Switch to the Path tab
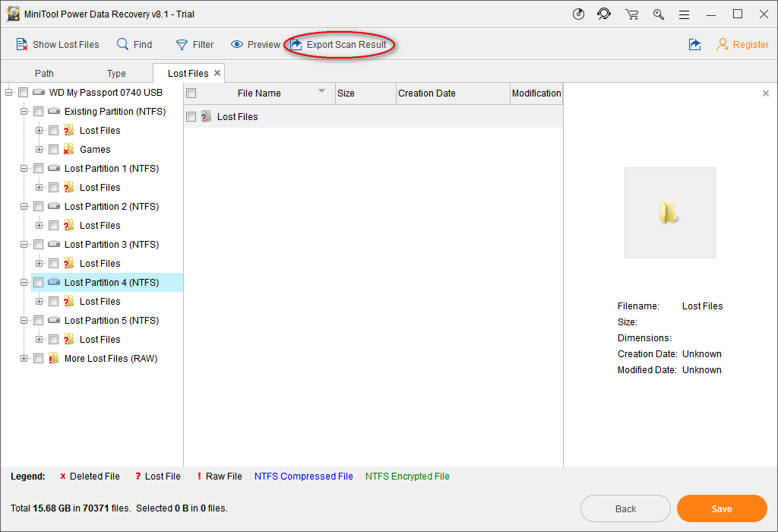This screenshot has height=532, width=778. click(44, 74)
